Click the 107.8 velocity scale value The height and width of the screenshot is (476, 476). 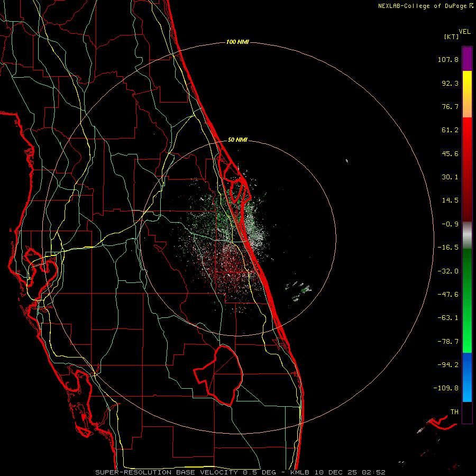coord(448,59)
